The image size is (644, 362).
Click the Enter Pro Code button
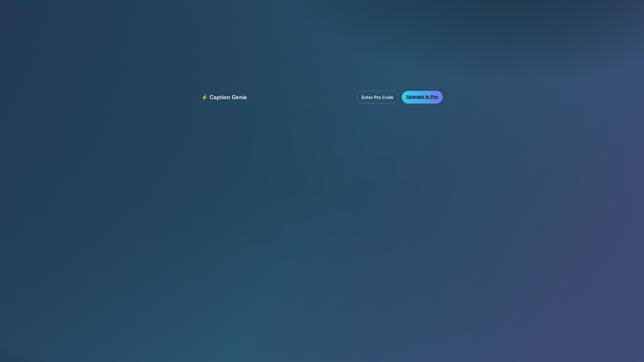point(377,97)
